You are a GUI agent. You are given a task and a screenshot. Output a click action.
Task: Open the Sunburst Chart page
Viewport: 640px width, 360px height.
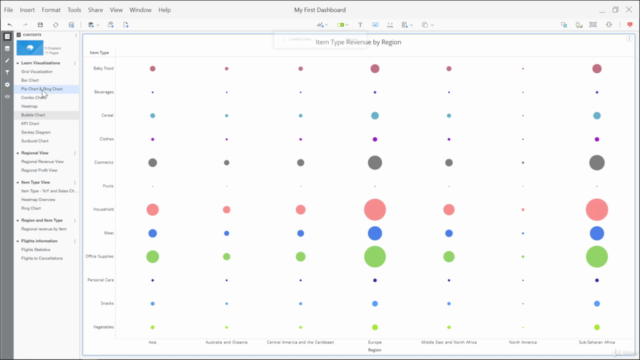pyautogui.click(x=35, y=141)
